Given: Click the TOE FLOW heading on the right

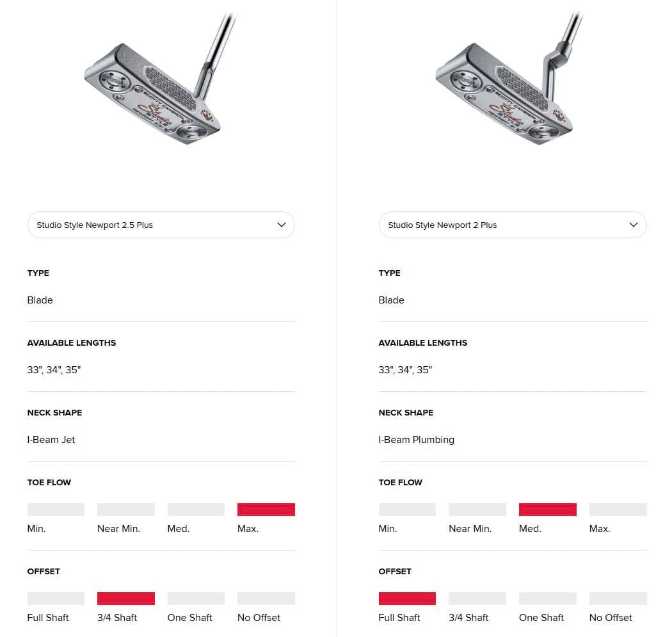Looking at the screenshot, I should [x=401, y=482].
